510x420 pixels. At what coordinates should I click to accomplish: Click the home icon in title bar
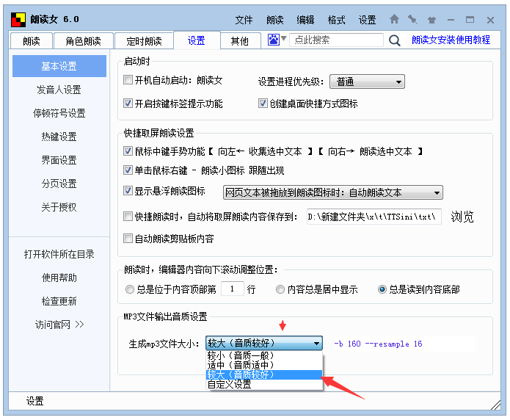[x=394, y=19]
